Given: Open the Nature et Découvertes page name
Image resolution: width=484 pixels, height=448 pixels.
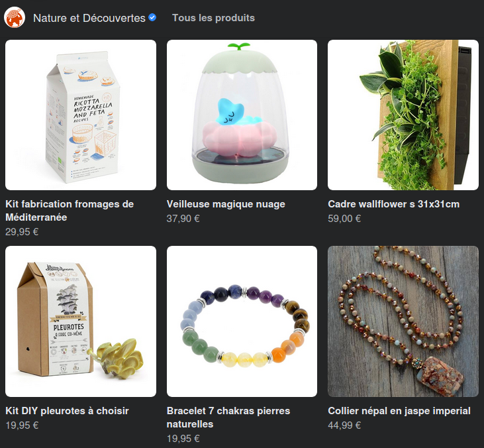Looking at the screenshot, I should pos(89,18).
